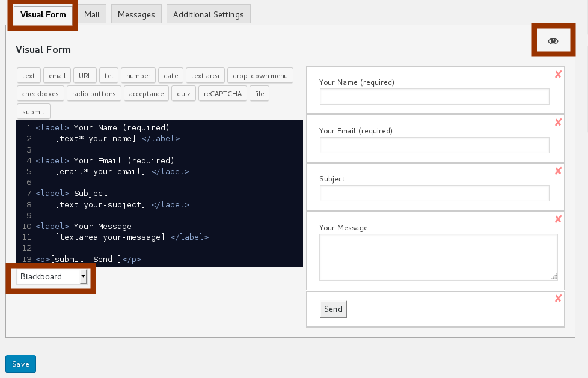Screen dimensions: 588x378
Task: Click the Your Name input field
Action: click(434, 97)
